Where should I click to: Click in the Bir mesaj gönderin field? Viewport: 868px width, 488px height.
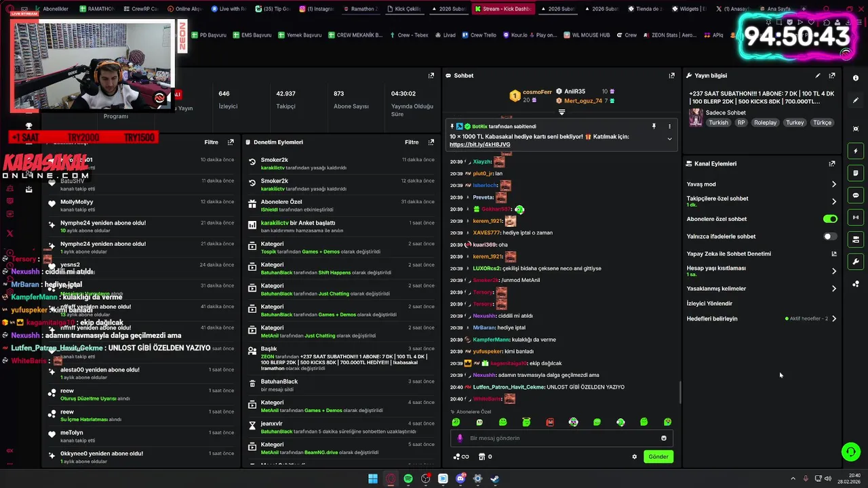(561, 438)
